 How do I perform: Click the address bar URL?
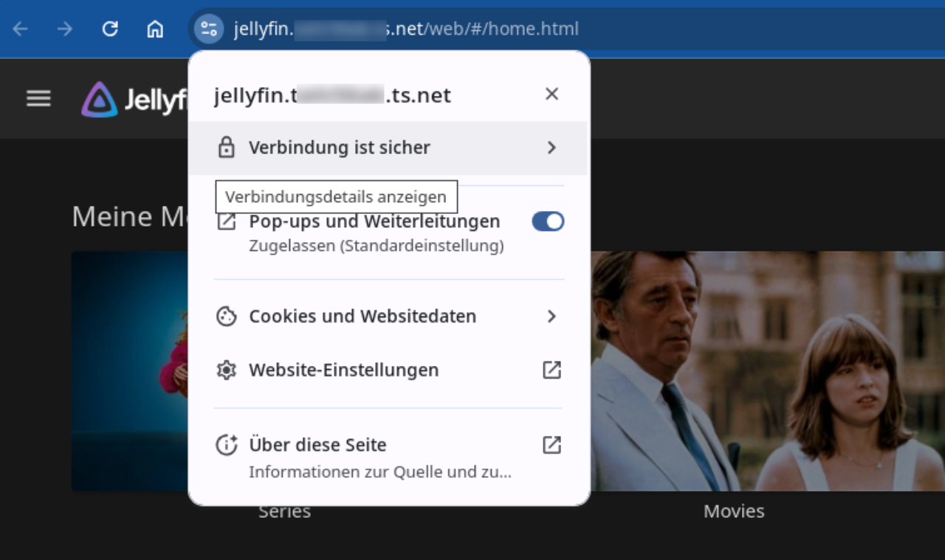406,29
